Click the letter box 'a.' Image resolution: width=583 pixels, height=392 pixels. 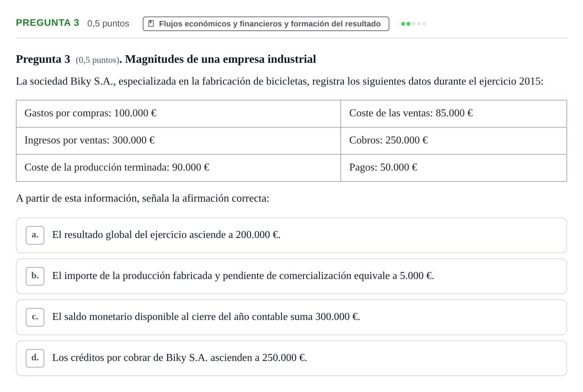[x=35, y=235]
